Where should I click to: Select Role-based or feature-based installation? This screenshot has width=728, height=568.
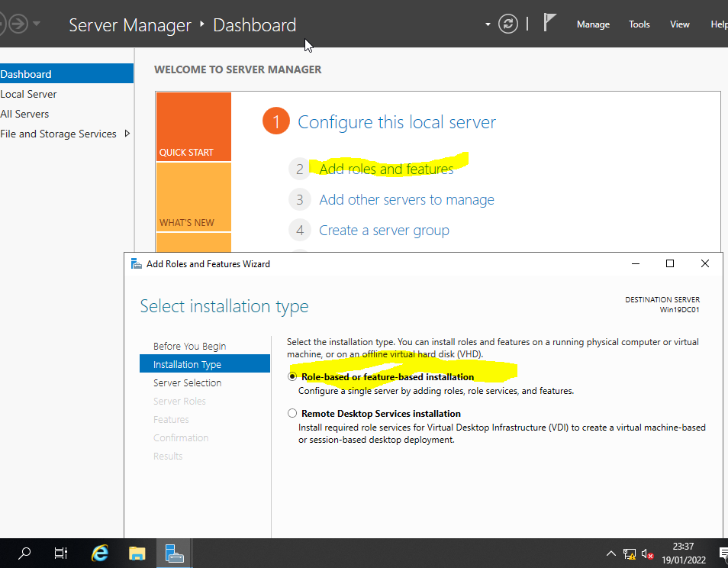pos(292,377)
